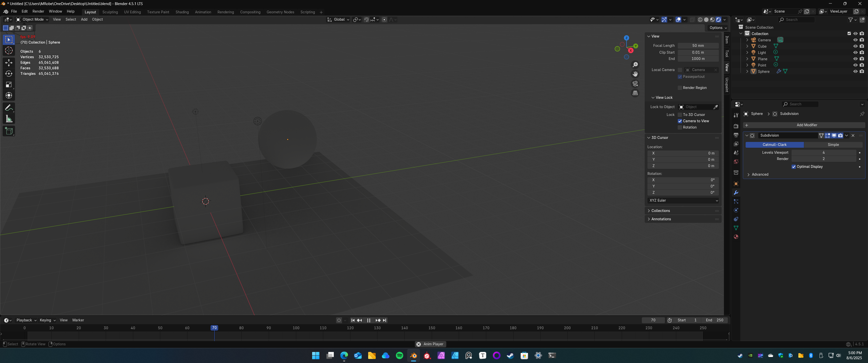
Task: Uncheck Camera to View
Action: pyautogui.click(x=680, y=121)
